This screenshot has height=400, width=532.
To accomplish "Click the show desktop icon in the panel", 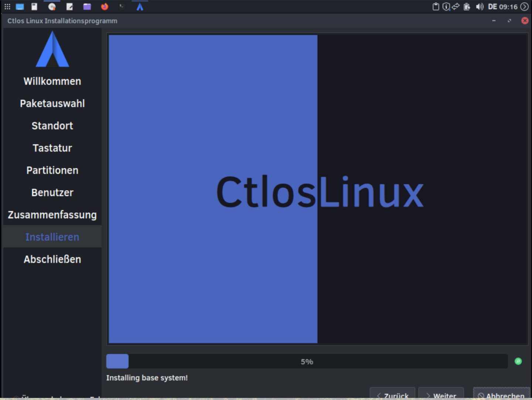I will pyautogui.click(x=20, y=7).
